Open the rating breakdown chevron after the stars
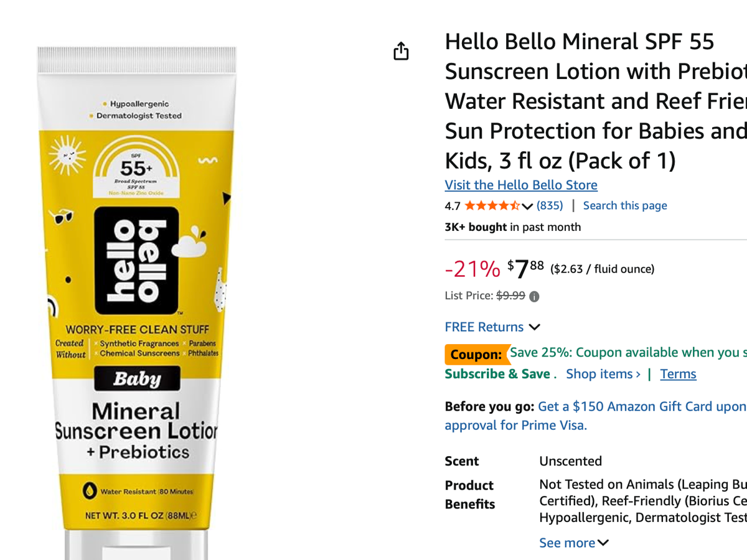This screenshot has height=560, width=747. tap(527, 207)
